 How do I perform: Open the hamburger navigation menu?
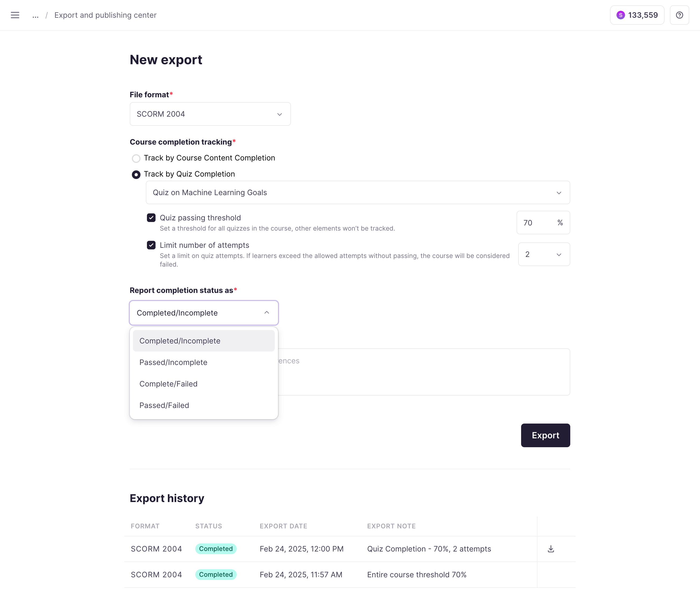point(15,15)
